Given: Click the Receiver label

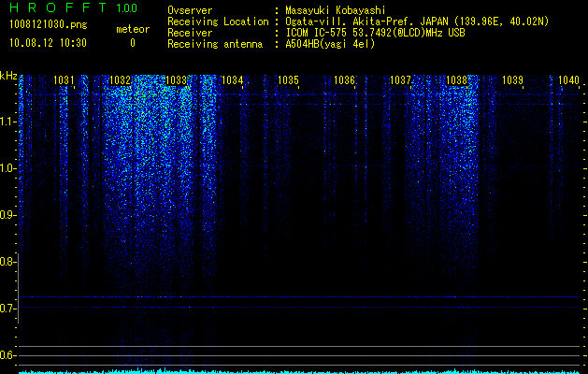Looking at the screenshot, I should pyautogui.click(x=190, y=33).
